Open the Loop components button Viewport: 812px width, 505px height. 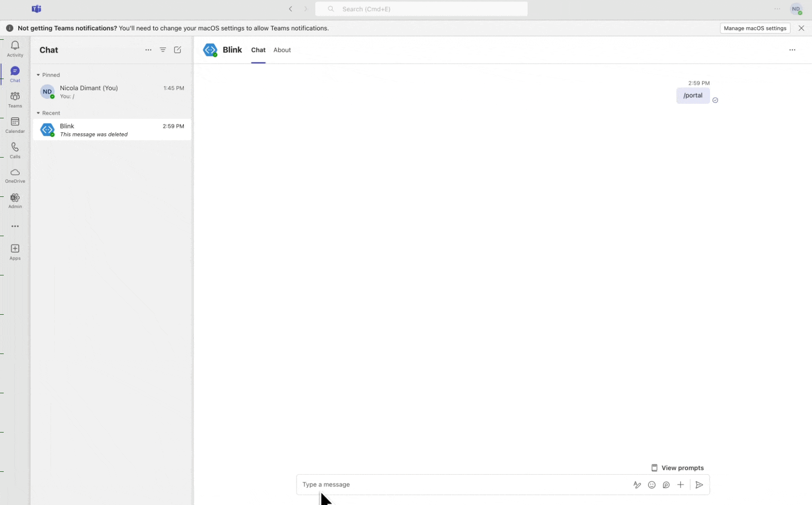[666, 485]
